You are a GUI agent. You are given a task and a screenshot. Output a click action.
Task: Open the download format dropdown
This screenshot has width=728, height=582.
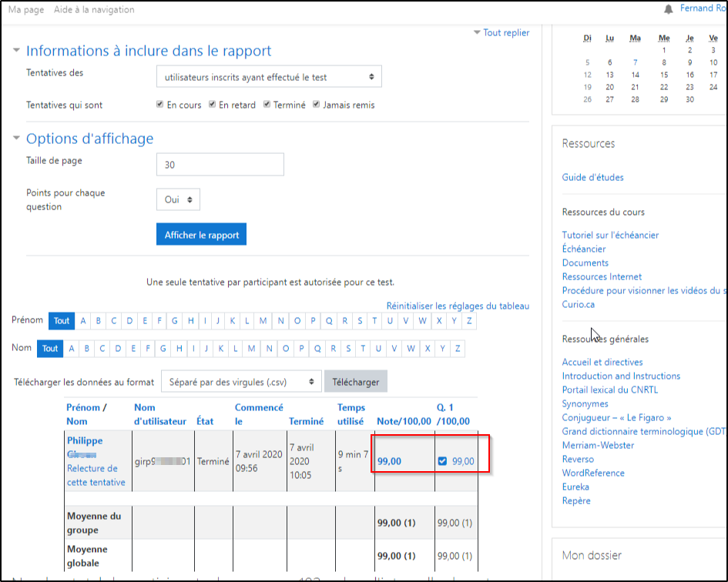241,381
